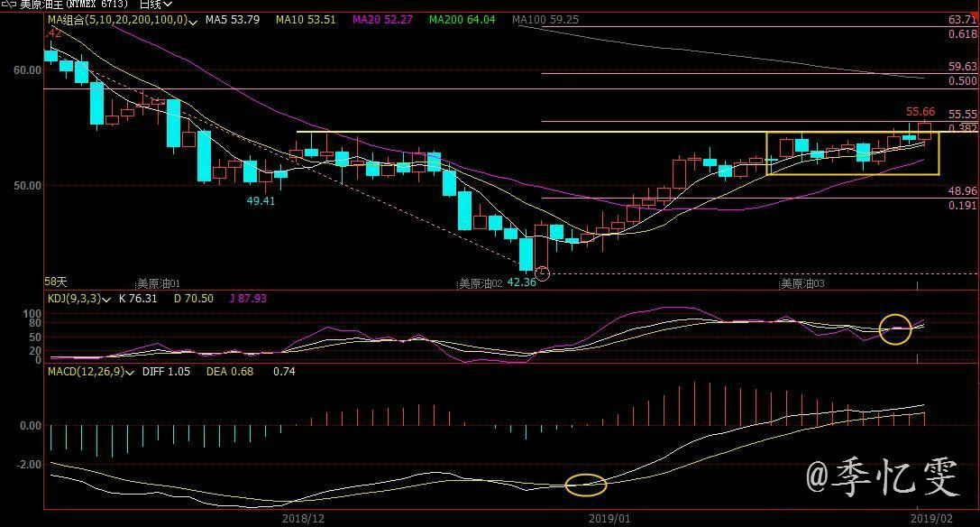980x527 pixels.
Task: Select the 美原油01 contract marker
Action: (158, 283)
